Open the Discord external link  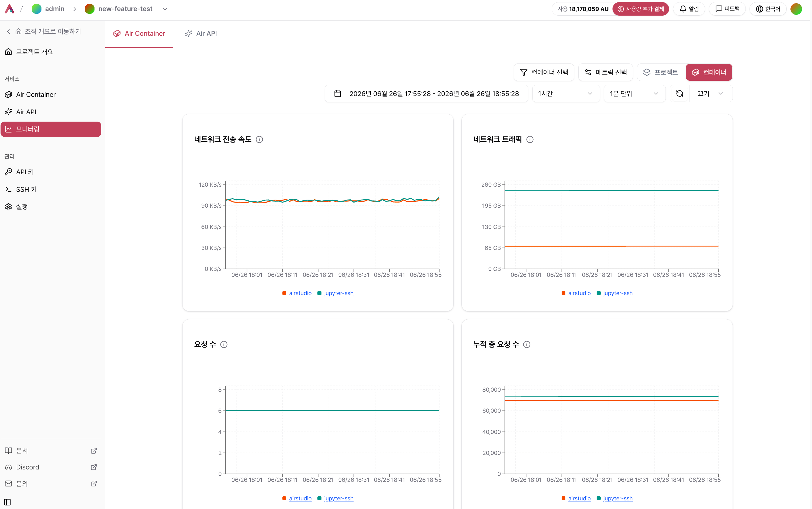[51, 467]
